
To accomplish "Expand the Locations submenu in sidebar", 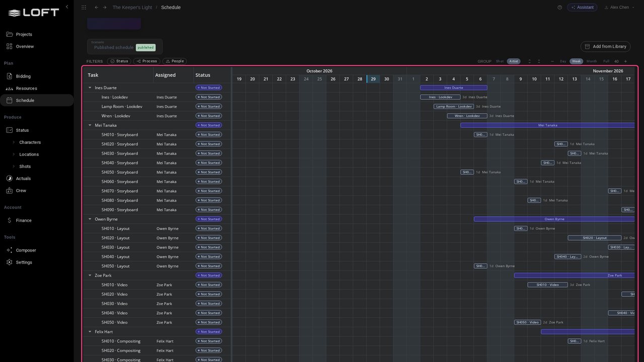I will pyautogui.click(x=14, y=154).
